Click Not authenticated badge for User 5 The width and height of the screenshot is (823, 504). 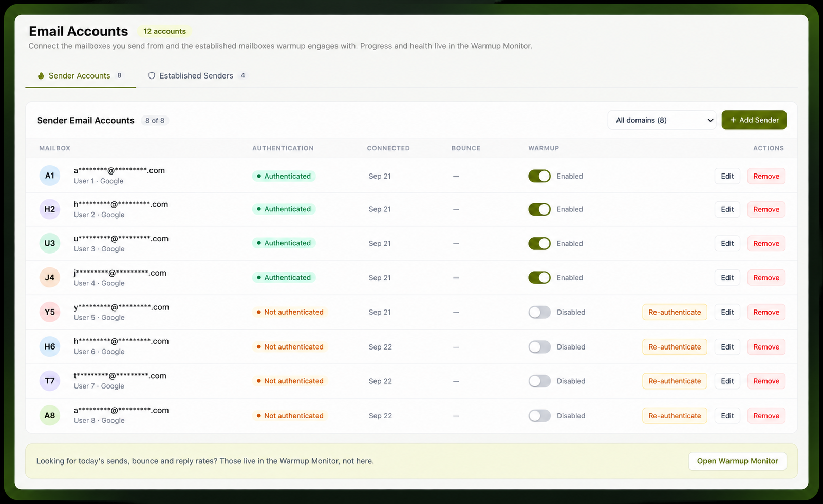[x=290, y=312]
